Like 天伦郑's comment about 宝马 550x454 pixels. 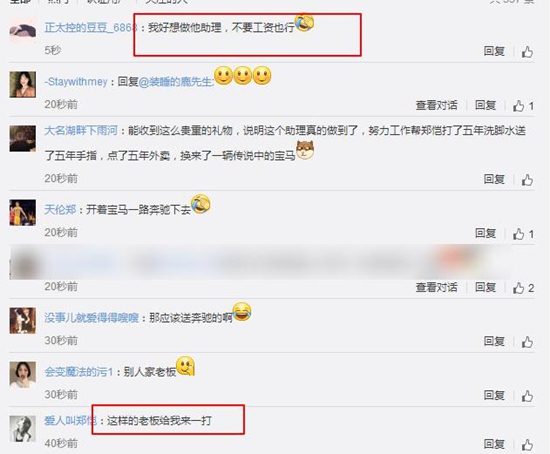click(519, 234)
